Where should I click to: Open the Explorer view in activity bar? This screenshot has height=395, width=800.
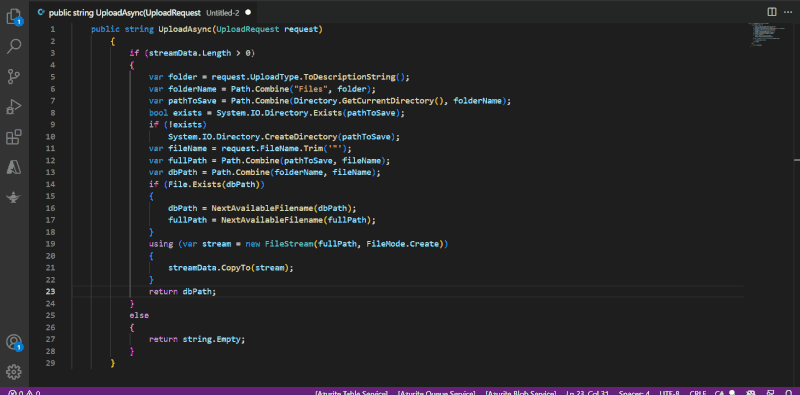[14, 17]
